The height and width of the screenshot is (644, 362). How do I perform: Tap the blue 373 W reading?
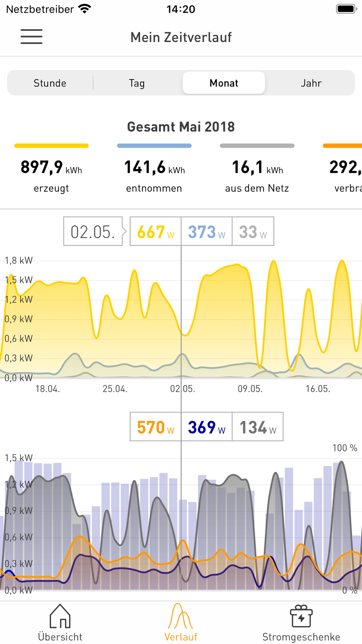207,231
